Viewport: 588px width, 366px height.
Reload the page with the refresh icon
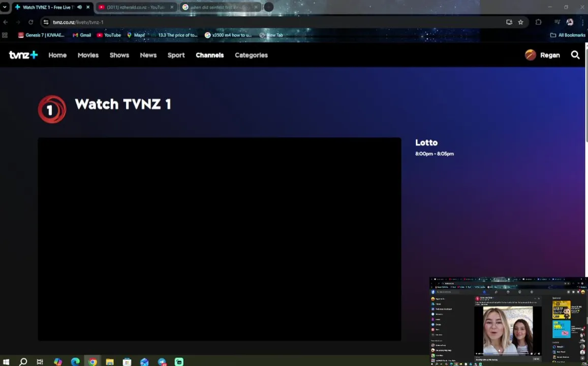coord(31,22)
